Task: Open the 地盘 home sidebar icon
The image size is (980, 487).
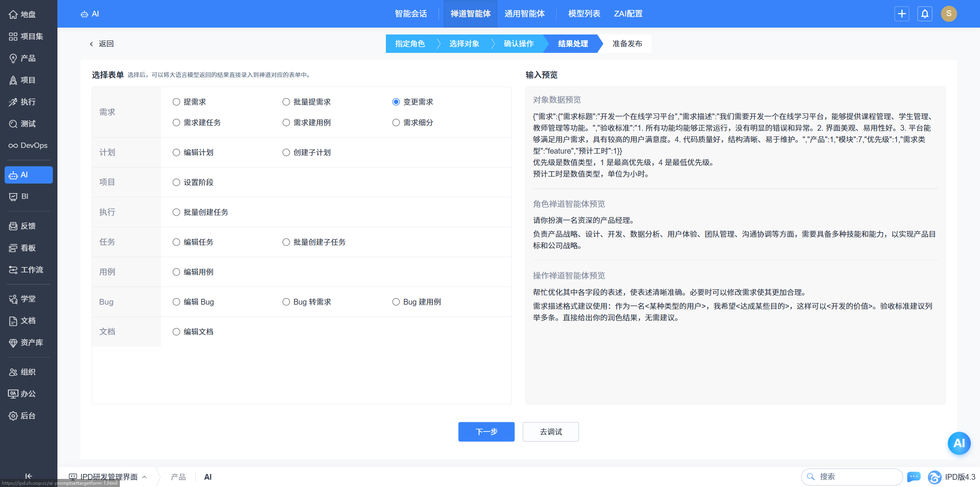Action: (x=13, y=15)
